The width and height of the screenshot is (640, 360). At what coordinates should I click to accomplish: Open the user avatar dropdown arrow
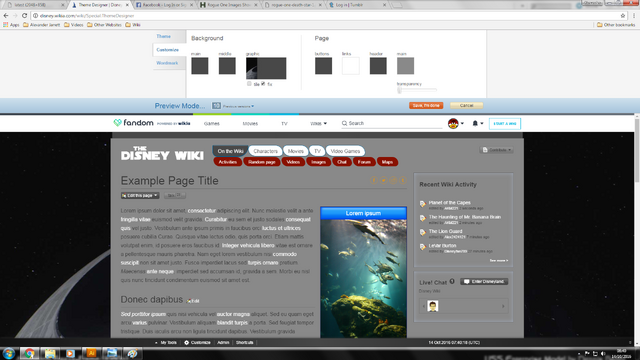pos(462,123)
